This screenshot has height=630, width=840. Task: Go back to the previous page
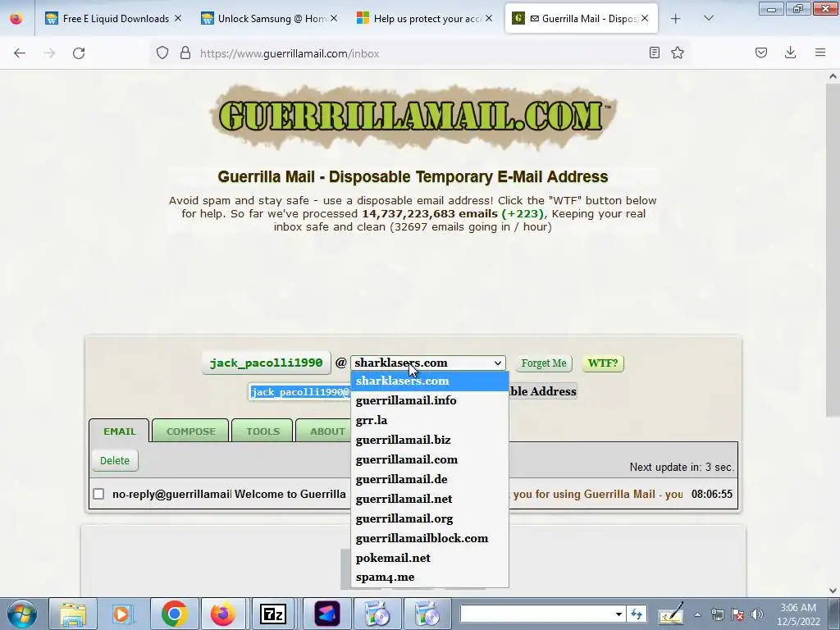coord(20,53)
